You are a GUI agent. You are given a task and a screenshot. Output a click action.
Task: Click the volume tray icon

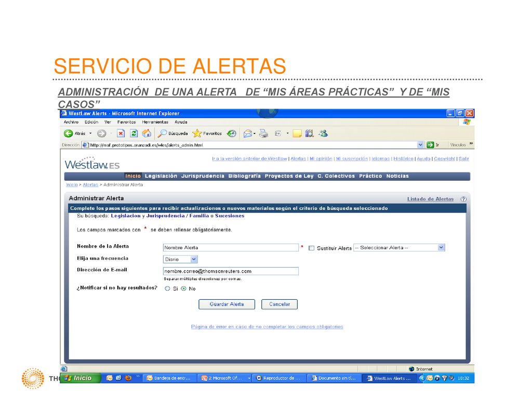click(451, 378)
